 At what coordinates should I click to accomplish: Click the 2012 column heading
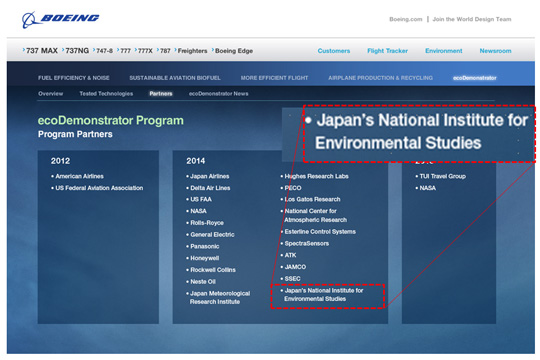coord(60,161)
